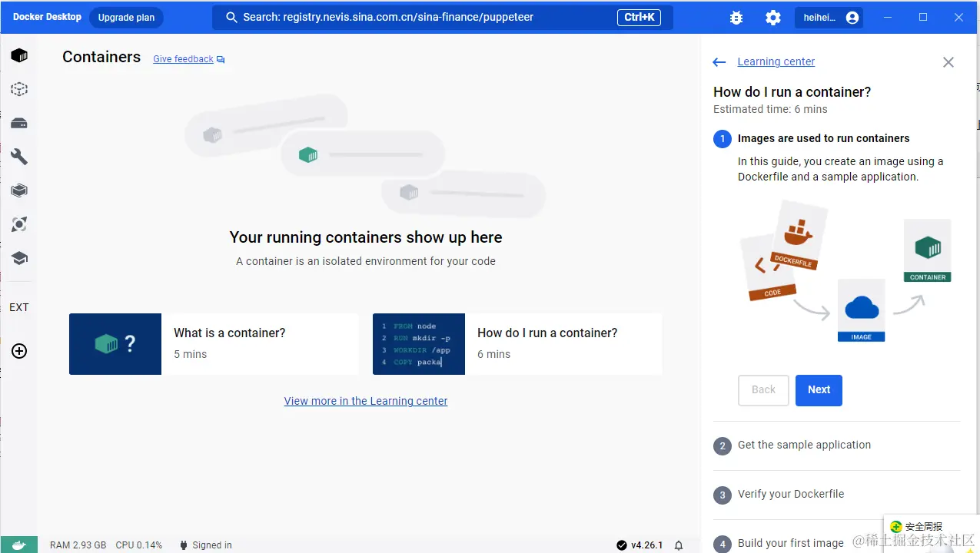Focus the search bar in header
Screen dimensions: 980x553
tap(443, 18)
